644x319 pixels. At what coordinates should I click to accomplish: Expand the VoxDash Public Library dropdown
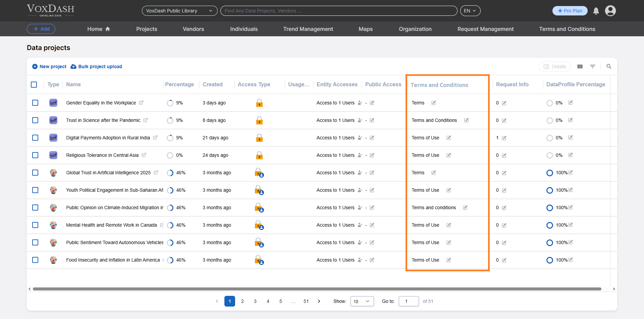(179, 11)
